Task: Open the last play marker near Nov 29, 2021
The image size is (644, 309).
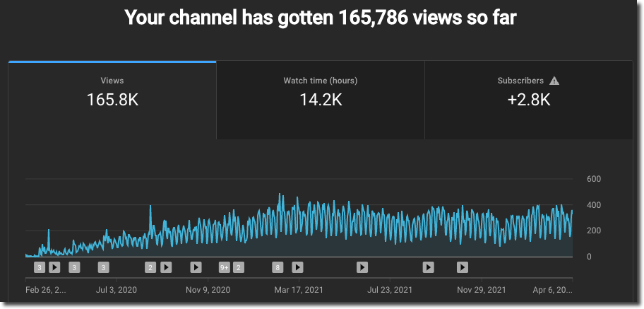Action: click(x=462, y=267)
